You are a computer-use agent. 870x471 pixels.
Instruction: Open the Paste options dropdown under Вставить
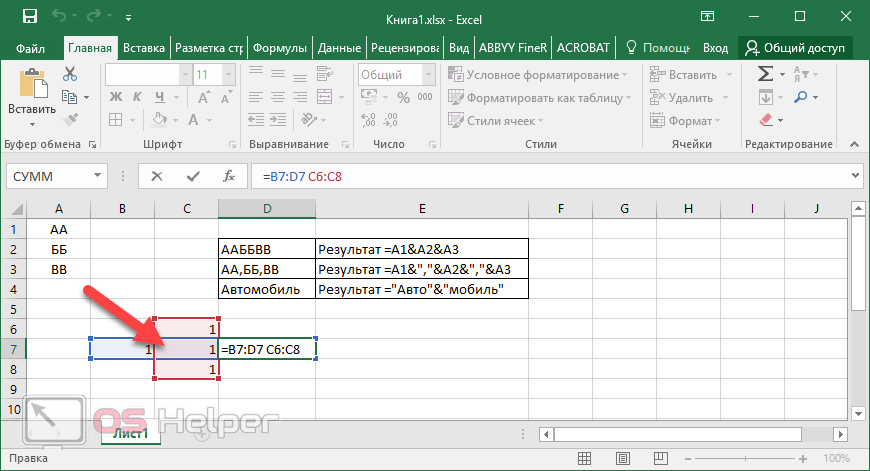(x=32, y=124)
